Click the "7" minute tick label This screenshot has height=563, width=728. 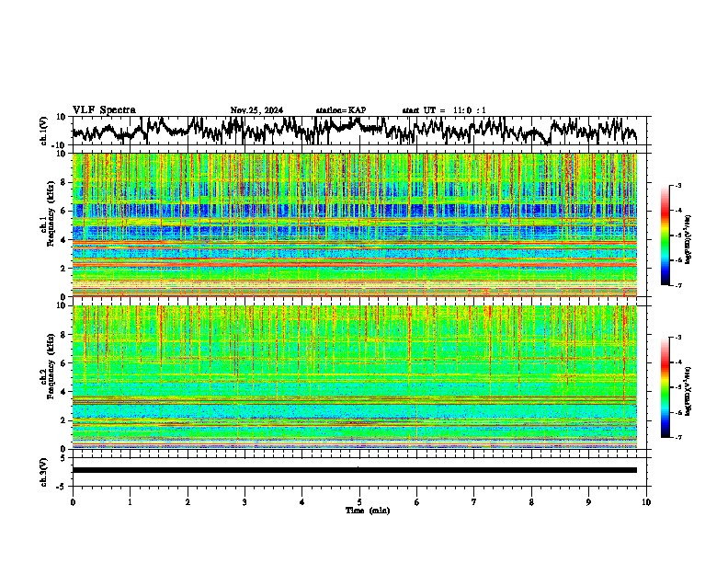click(474, 502)
